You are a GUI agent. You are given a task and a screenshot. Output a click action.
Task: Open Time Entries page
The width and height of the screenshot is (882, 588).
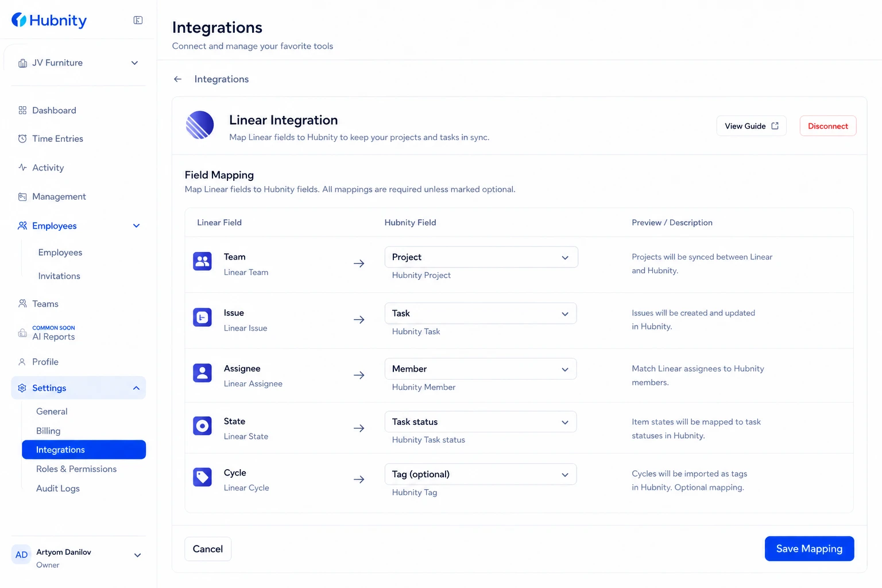click(57, 138)
